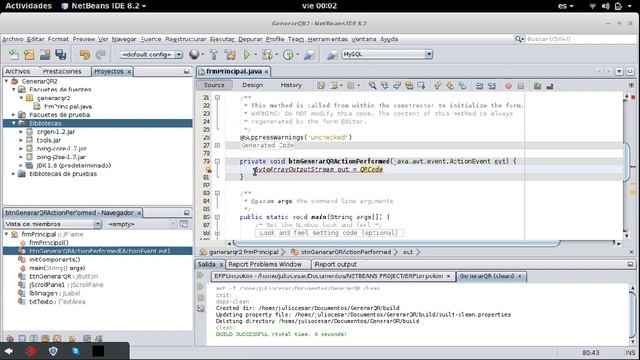Switch to the History view
640x360 pixels.
pyautogui.click(x=291, y=85)
